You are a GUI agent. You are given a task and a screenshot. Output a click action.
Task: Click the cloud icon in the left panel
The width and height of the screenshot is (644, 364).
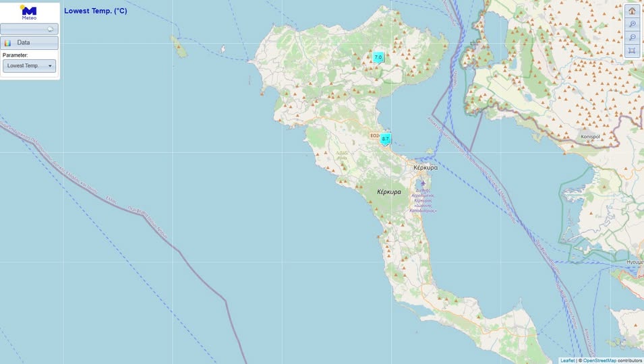[50, 29]
